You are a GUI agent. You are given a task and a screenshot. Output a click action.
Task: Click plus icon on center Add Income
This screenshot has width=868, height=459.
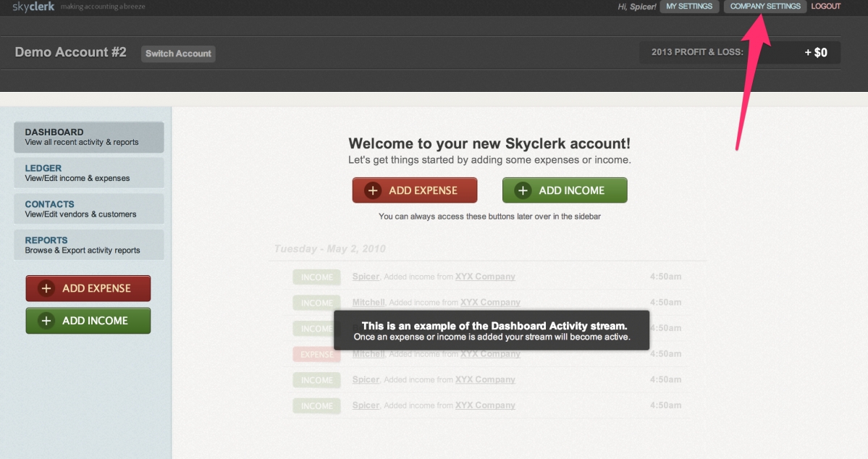coord(523,190)
